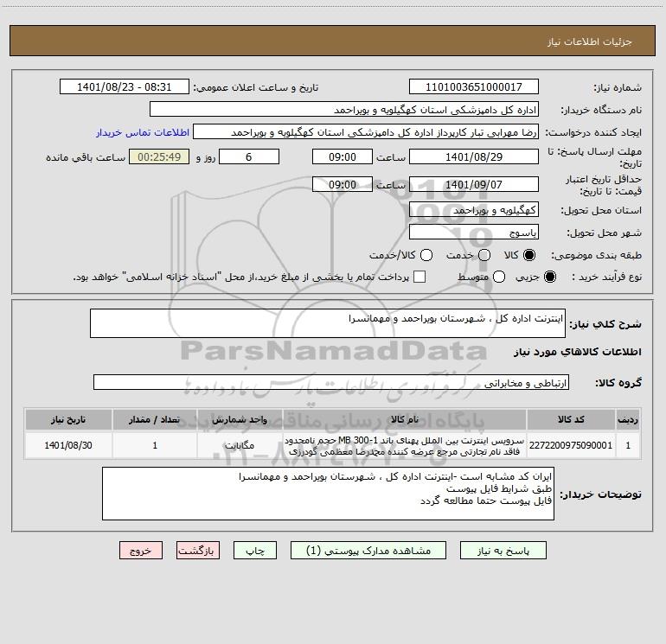Select the خدمت radio button

[484, 255]
